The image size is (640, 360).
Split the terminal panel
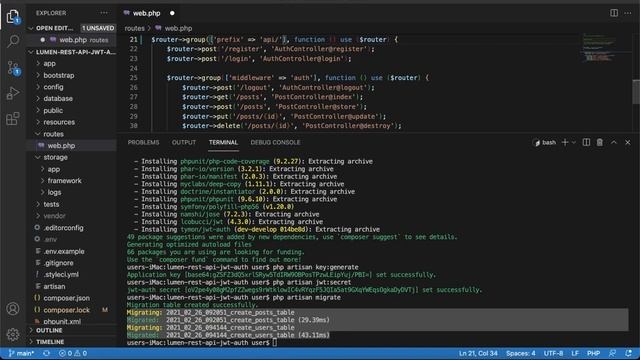coord(586,142)
